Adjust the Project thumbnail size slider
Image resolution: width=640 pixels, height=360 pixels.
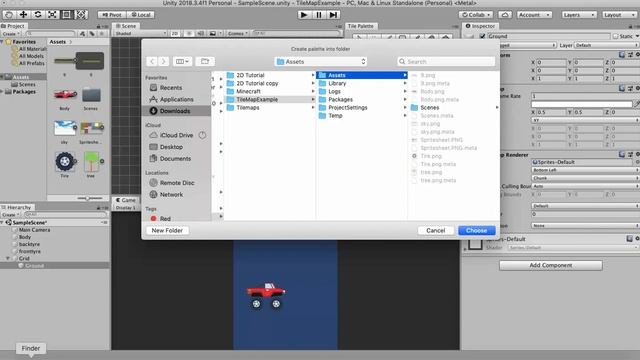coord(90,198)
